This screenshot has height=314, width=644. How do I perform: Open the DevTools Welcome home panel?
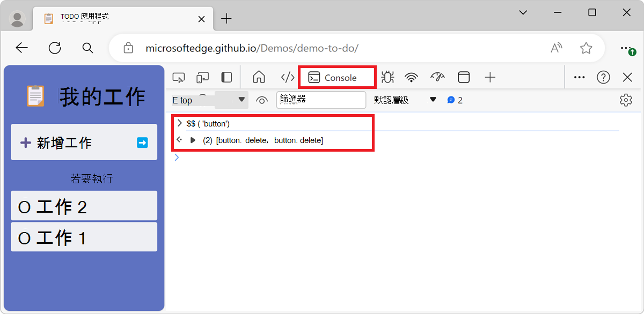[x=259, y=77]
